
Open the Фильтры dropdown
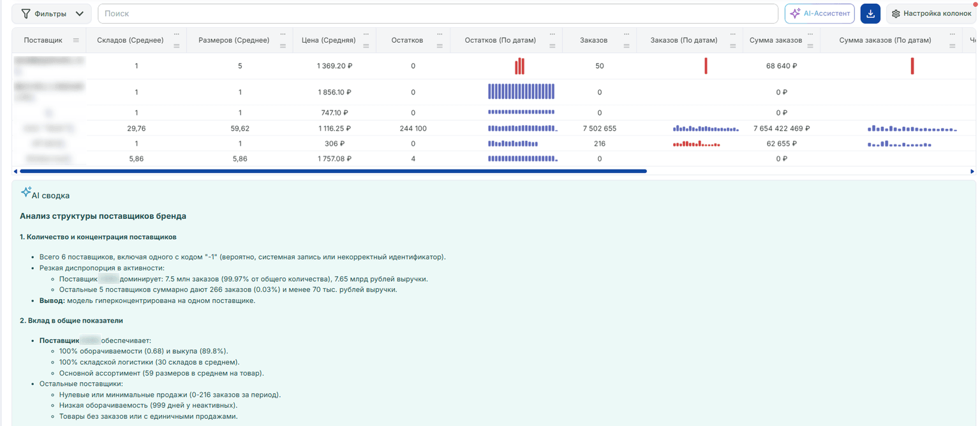(52, 13)
